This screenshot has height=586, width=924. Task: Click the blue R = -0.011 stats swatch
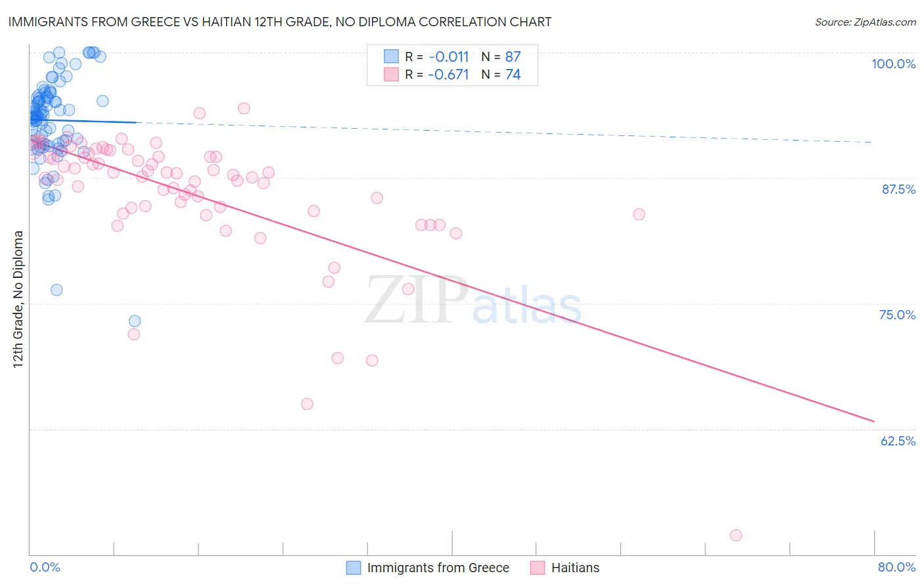pyautogui.click(x=391, y=56)
